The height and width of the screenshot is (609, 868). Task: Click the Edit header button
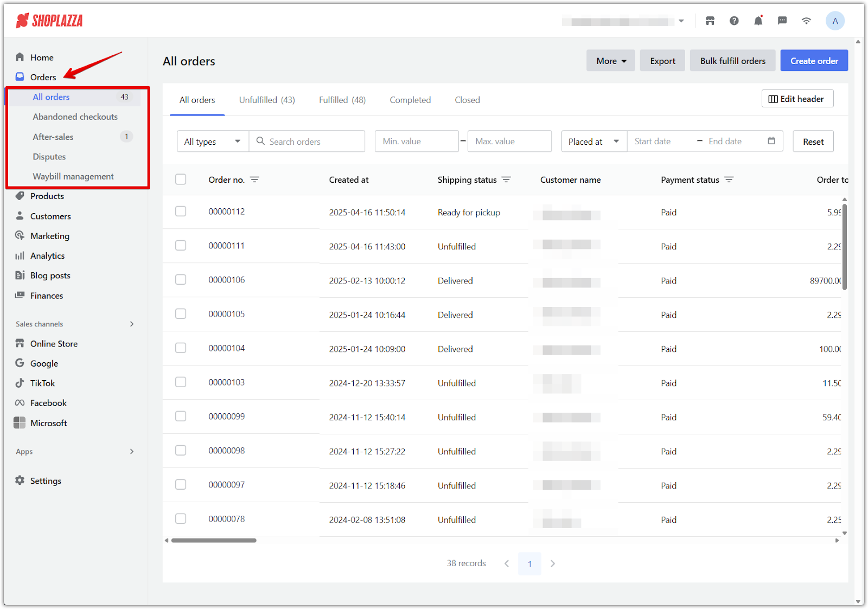[797, 99]
